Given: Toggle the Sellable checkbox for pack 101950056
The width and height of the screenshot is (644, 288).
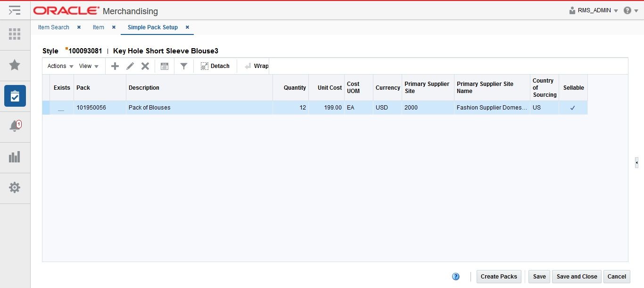Looking at the screenshot, I should coord(573,108).
